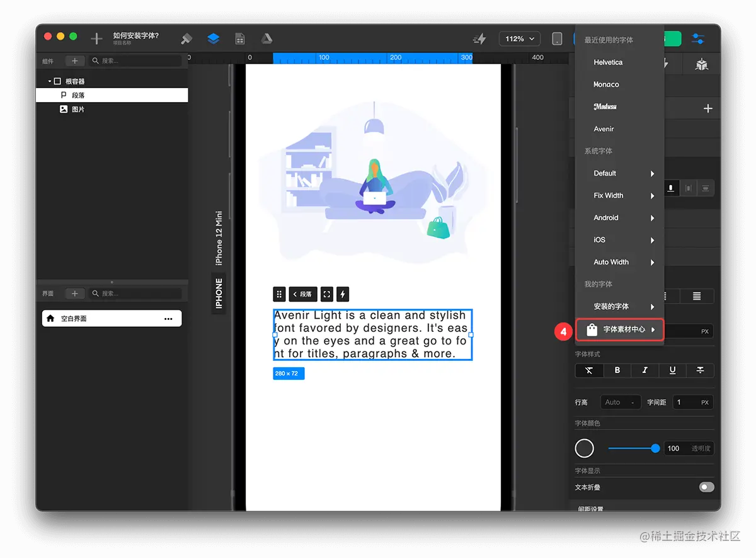Click the sofa illustration image on canvas
756x558 pixels.
click(x=372, y=183)
